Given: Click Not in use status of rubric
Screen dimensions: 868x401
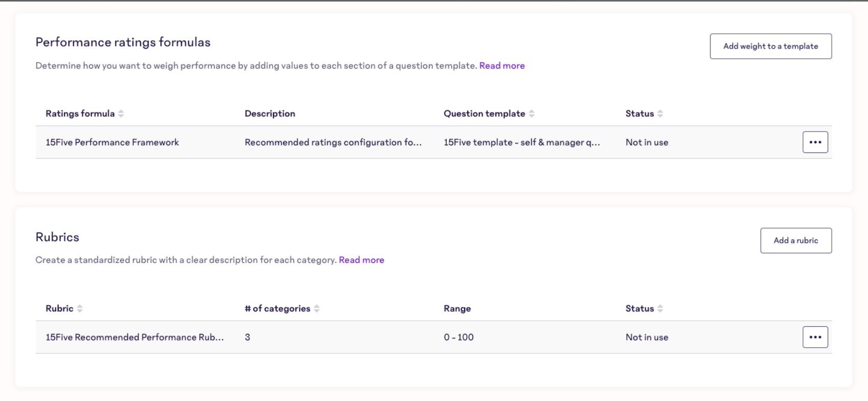Looking at the screenshot, I should tap(647, 337).
